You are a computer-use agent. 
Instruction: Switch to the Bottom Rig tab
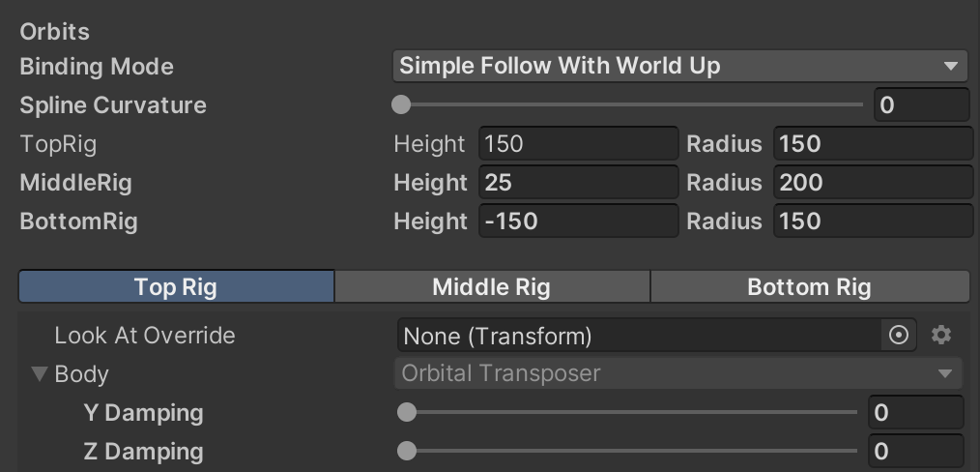point(810,287)
